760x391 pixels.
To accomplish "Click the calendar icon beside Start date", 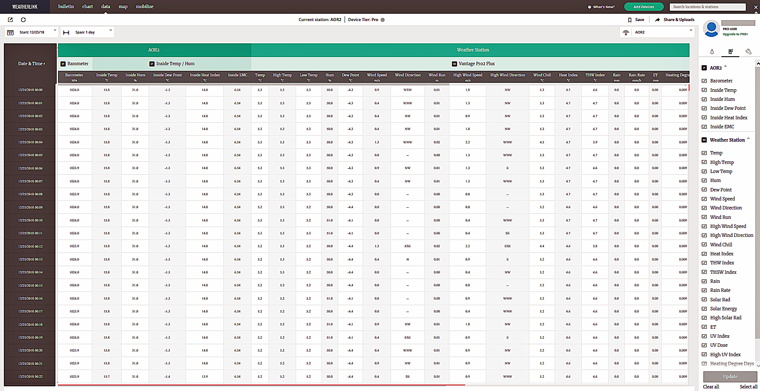I will pyautogui.click(x=10, y=32).
